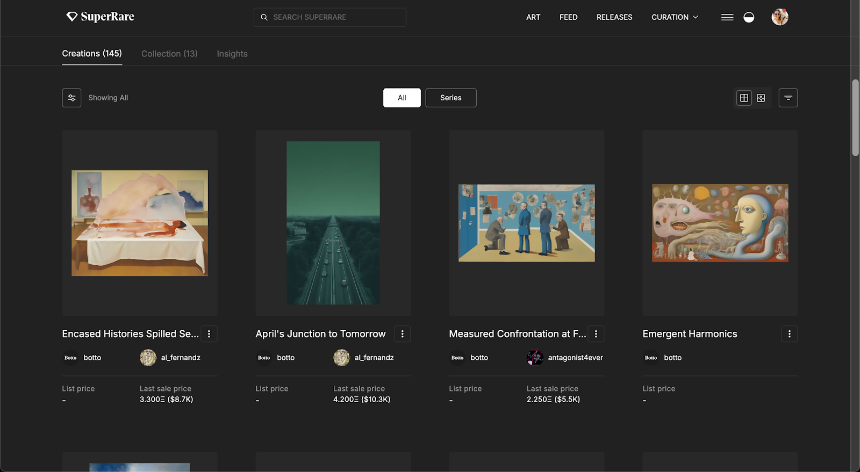This screenshot has height=472, width=860.
Task: Switch to mosaic view layout
Action: tap(761, 98)
